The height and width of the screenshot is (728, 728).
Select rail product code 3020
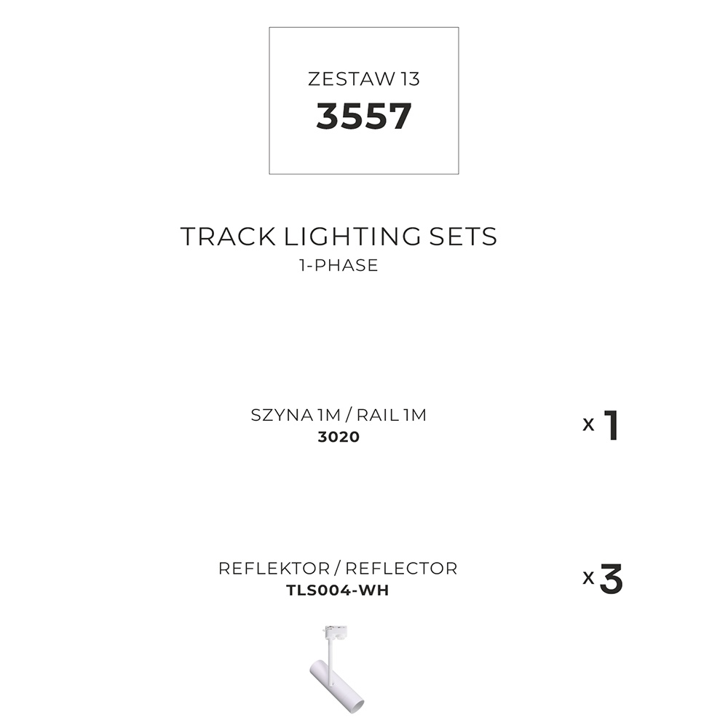click(339, 437)
